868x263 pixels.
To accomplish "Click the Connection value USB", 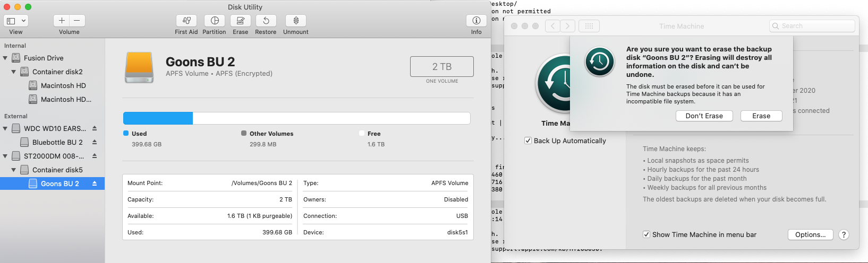I will pos(462,216).
